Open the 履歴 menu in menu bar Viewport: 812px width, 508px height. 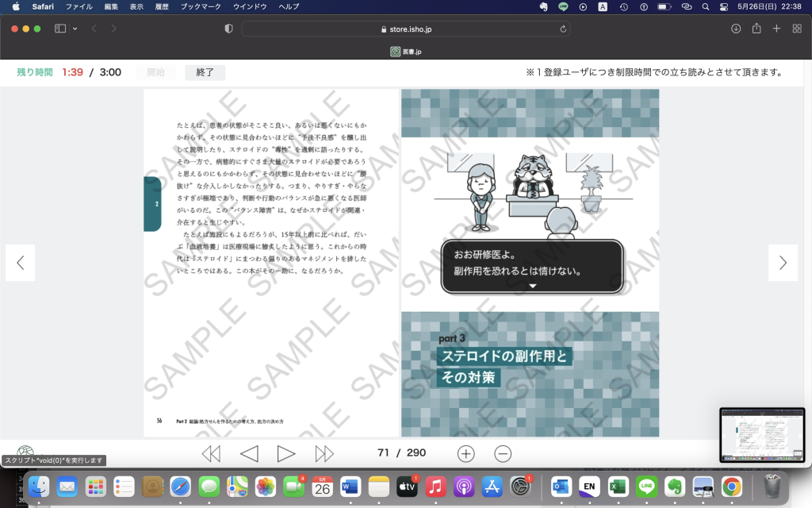coord(161,6)
